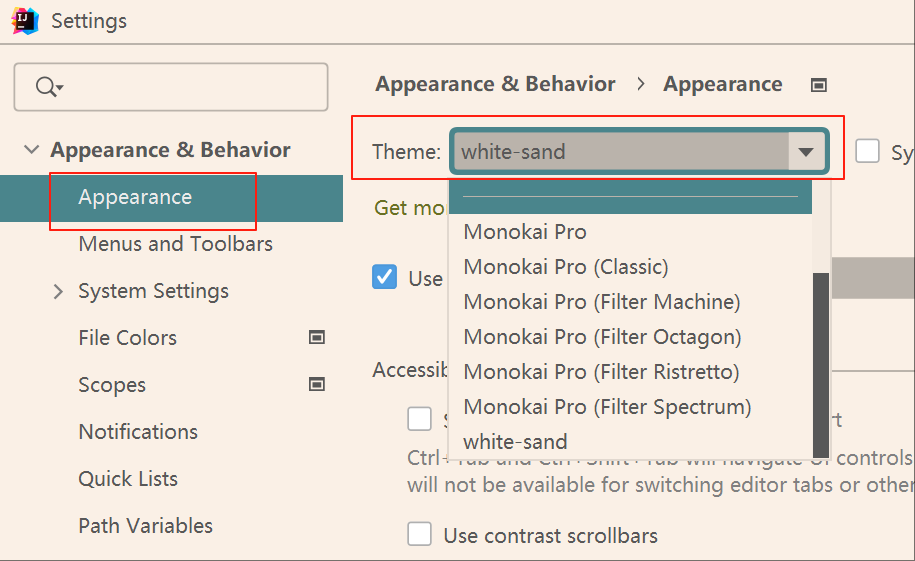Enable Use contrast scrollbars
Viewport: 915px width, 561px height.
coord(420,535)
